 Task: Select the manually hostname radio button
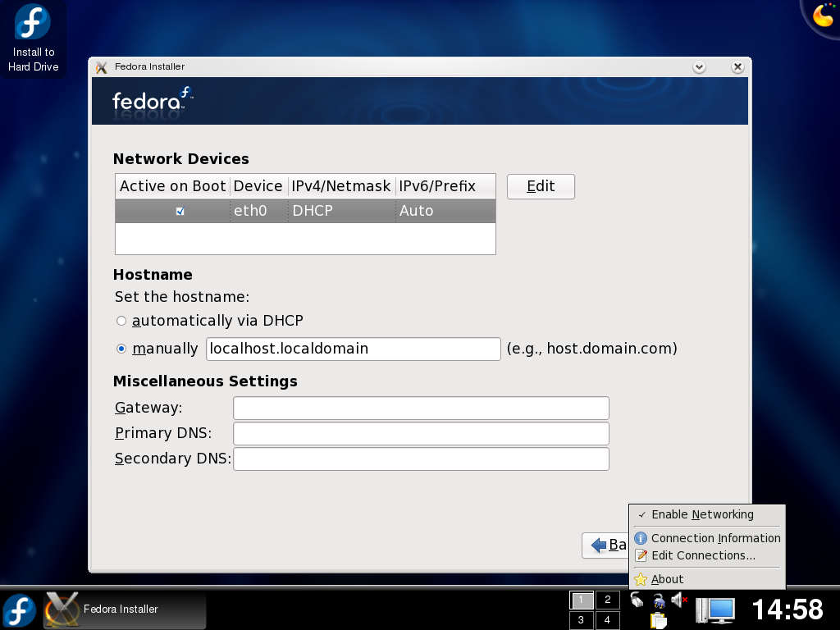pyautogui.click(x=121, y=349)
